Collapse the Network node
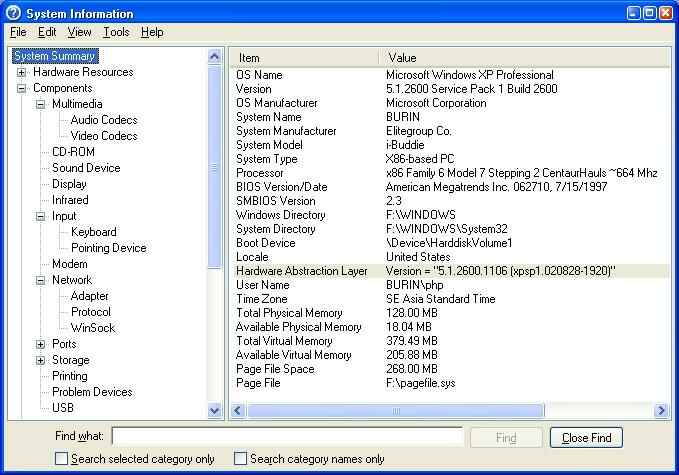This screenshot has height=475, width=679. 40,280
